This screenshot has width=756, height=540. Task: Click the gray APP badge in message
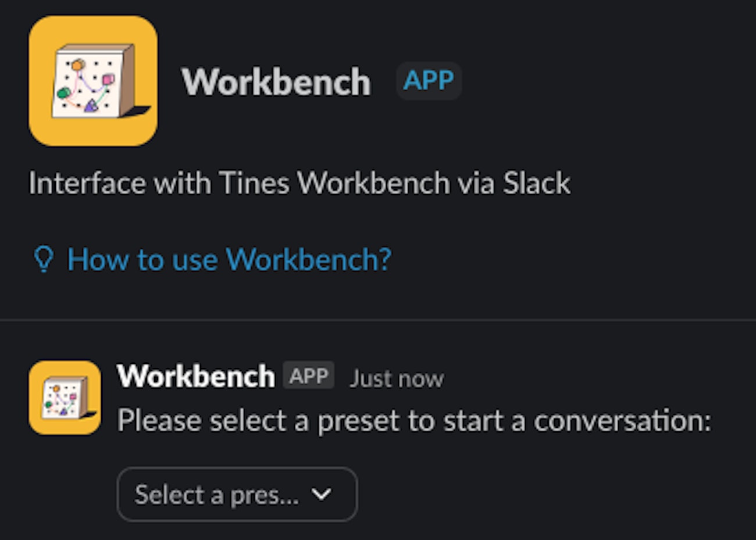(x=309, y=376)
